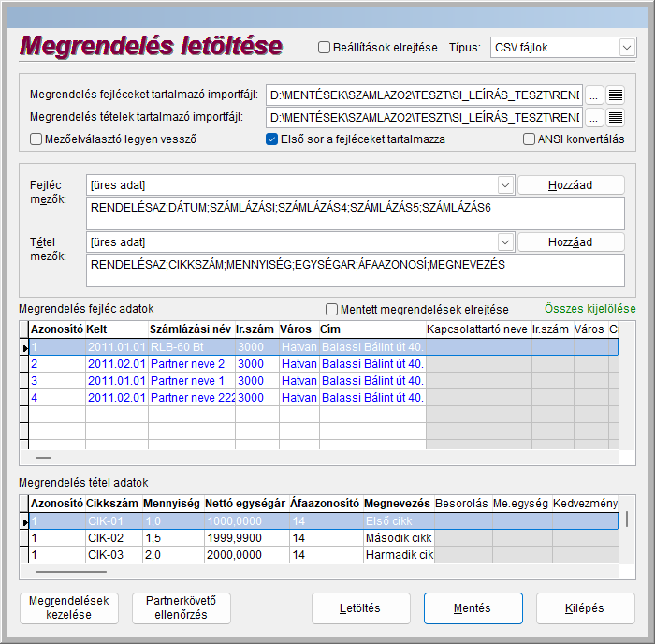Click Kelt column header

coord(117,329)
